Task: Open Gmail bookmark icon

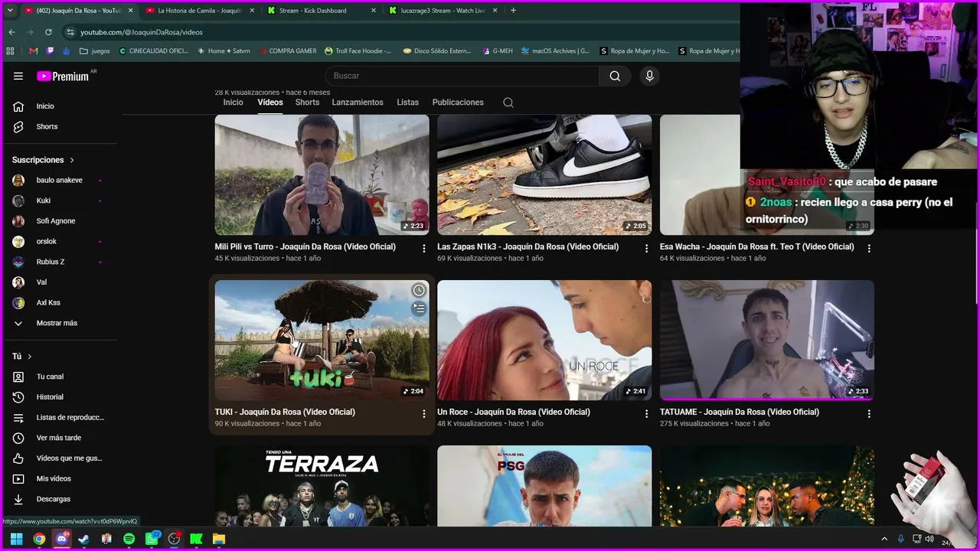Action: pos(33,51)
